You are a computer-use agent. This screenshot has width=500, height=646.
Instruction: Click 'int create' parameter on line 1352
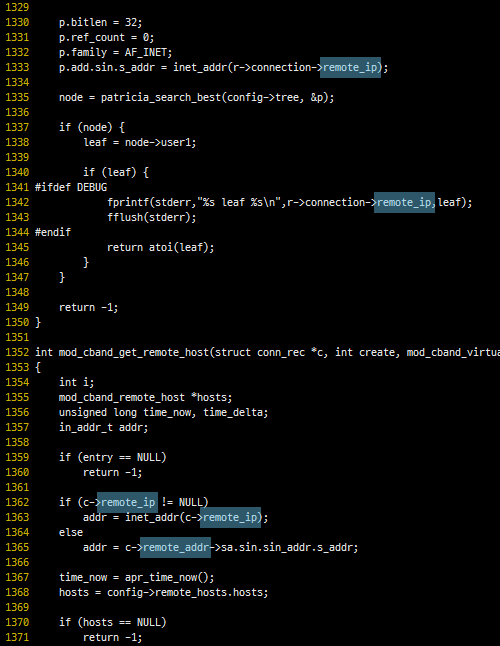[364, 352]
